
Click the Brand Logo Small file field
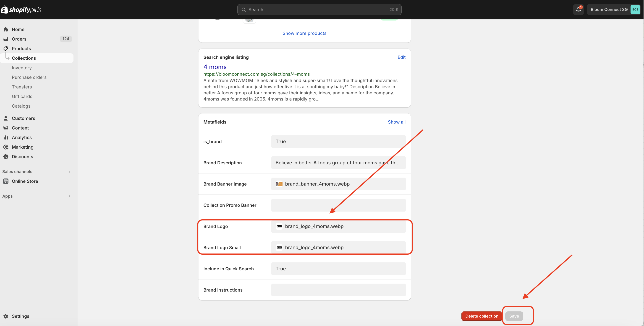pos(338,248)
